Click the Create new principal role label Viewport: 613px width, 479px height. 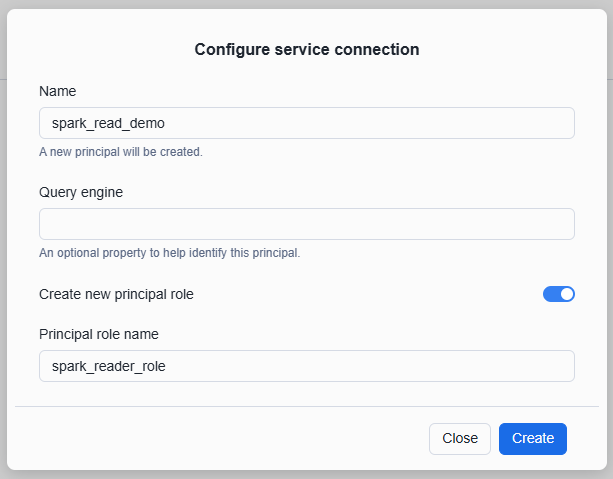116,294
